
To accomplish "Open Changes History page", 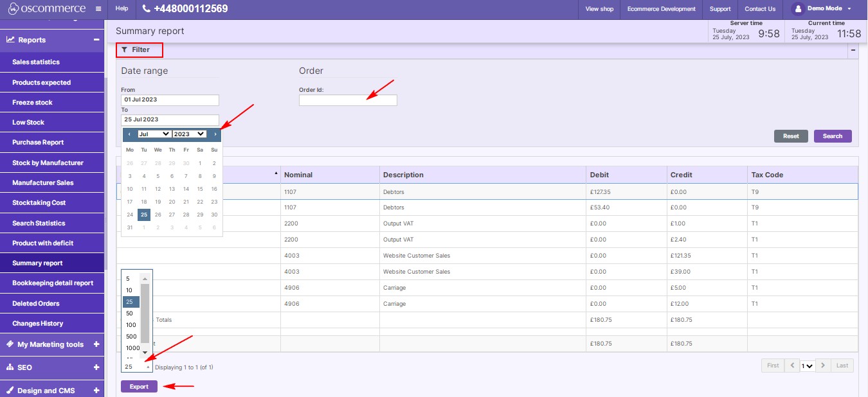I will pyautogui.click(x=52, y=323).
